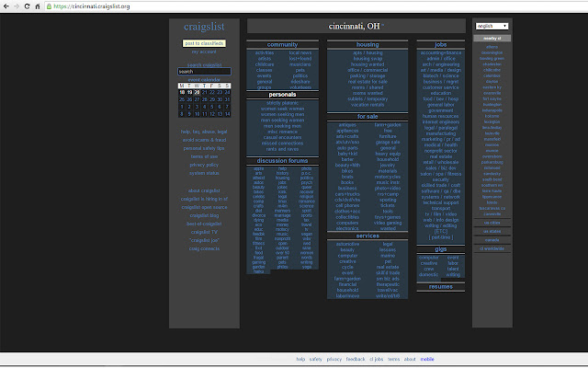
Task: Go back with the browser back arrow
Action: (x=6, y=6)
